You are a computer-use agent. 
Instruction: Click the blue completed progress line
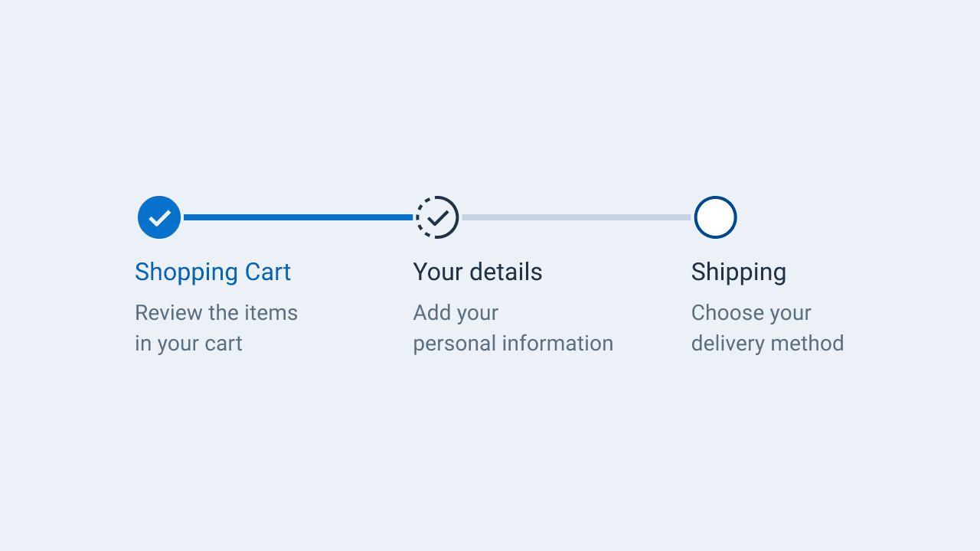point(298,217)
